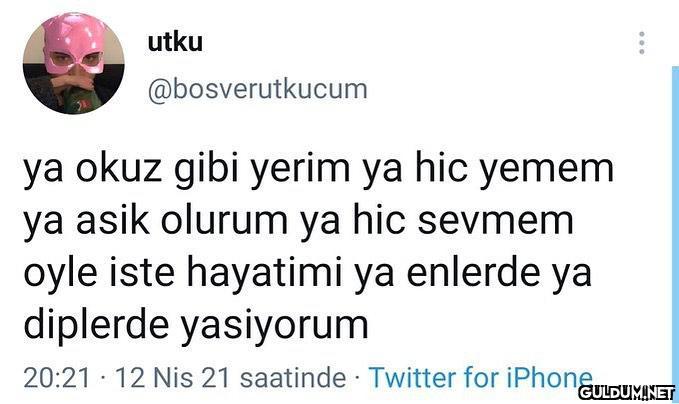Image resolution: width=679 pixels, height=404 pixels.
Task: Click the 20:21 timestamp
Action: [57, 378]
